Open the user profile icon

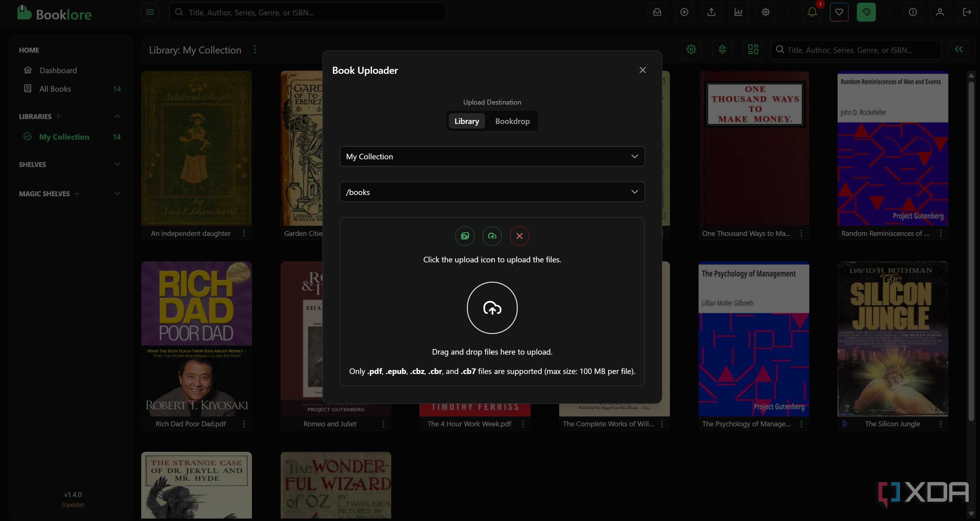[940, 12]
